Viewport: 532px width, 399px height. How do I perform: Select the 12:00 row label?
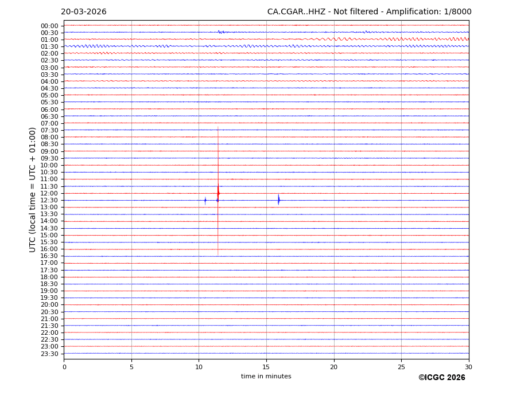coord(49,193)
